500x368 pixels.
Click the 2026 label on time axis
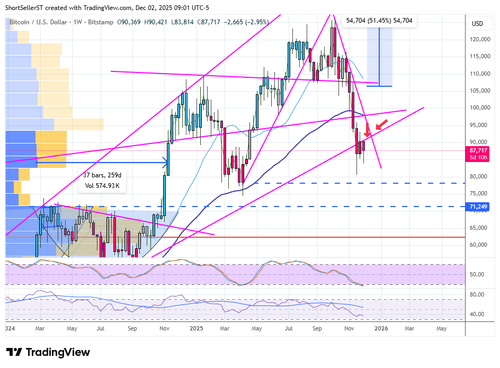[381, 328]
